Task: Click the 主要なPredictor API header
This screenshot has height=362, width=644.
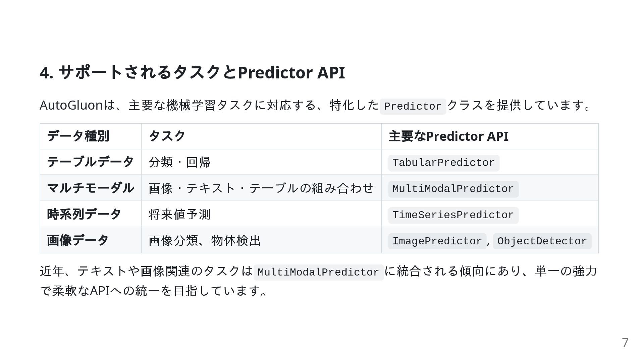Action: (x=448, y=136)
